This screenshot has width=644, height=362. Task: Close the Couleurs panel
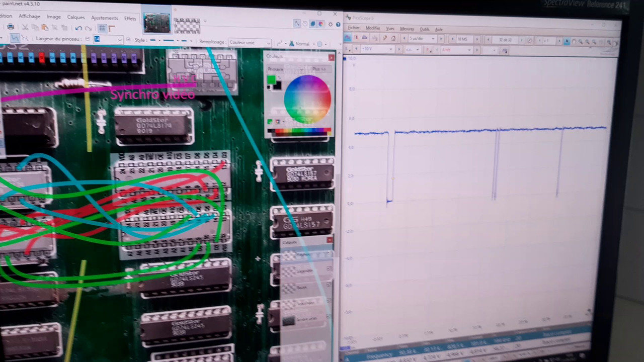click(331, 58)
